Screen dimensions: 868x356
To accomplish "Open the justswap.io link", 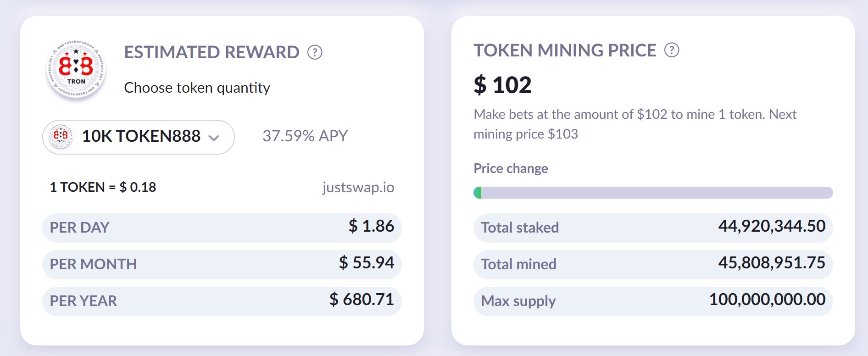I will pyautogui.click(x=358, y=187).
